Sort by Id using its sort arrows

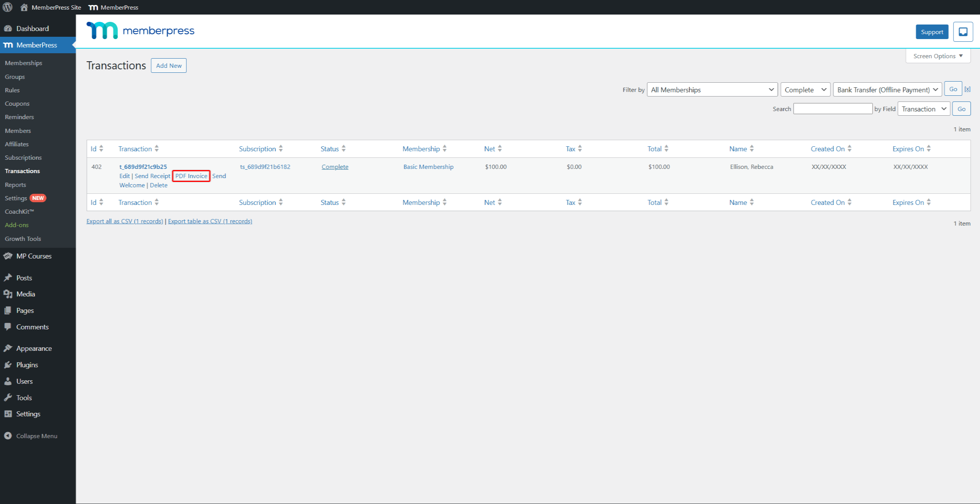[x=101, y=149]
